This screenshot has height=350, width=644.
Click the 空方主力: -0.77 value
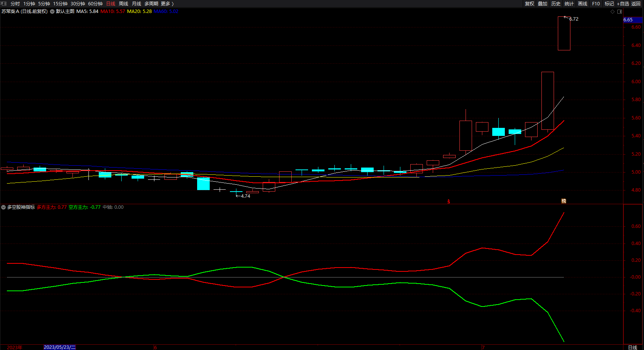[85, 207]
